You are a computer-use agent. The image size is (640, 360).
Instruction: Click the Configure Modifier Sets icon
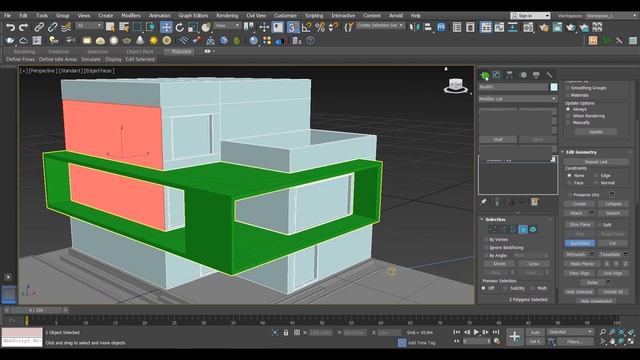click(535, 202)
